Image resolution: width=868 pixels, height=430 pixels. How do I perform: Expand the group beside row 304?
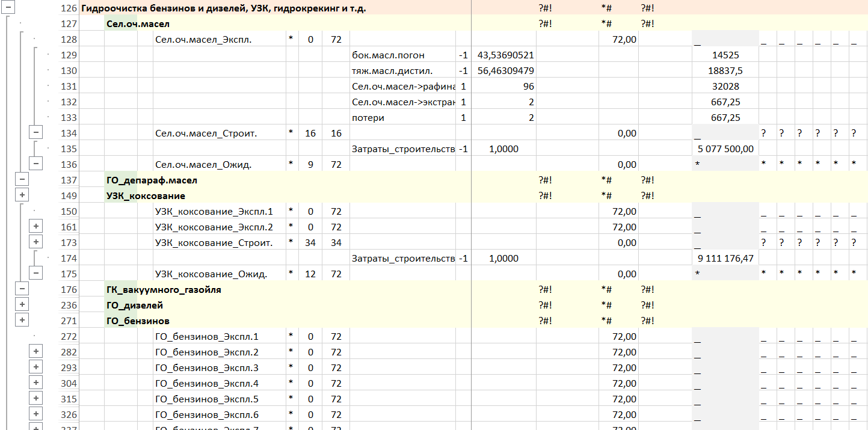coord(35,382)
